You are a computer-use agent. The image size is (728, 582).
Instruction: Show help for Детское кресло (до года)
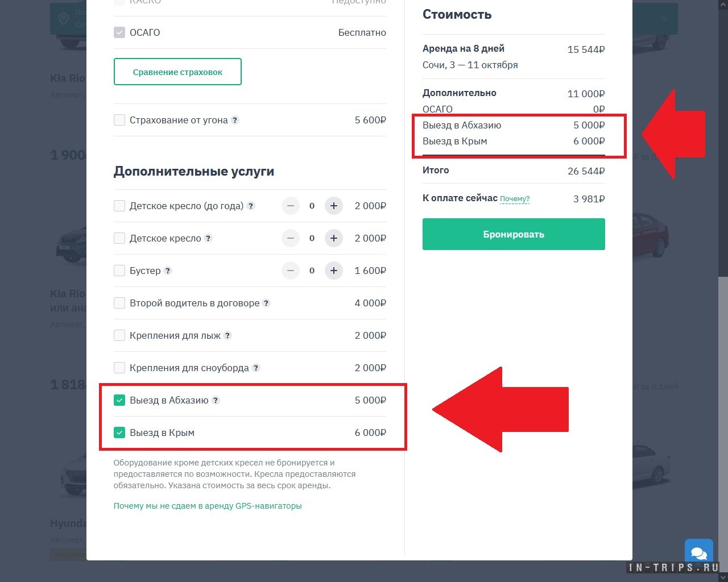(x=251, y=206)
